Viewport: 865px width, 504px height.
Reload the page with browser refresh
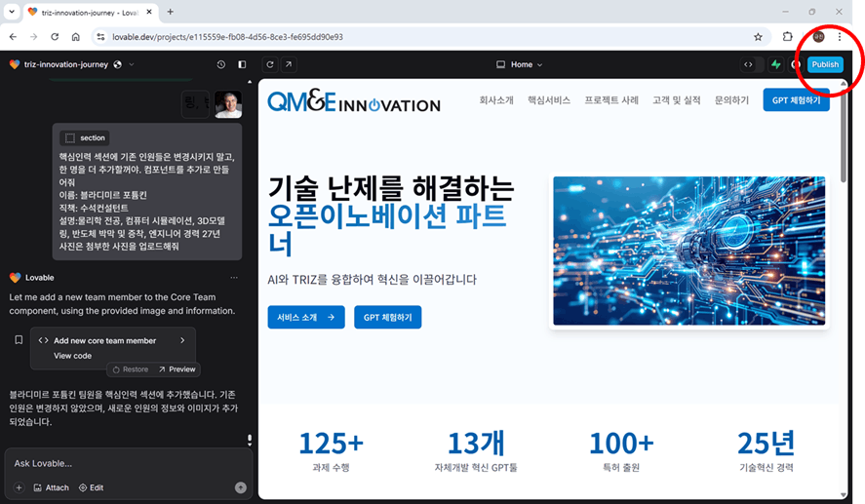[x=55, y=36]
